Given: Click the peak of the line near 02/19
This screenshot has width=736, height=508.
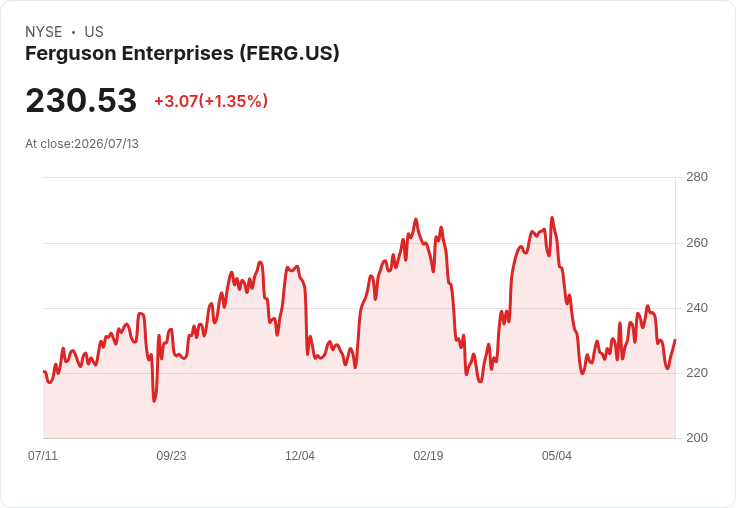Looking at the screenshot, I should pyautogui.click(x=416, y=219).
